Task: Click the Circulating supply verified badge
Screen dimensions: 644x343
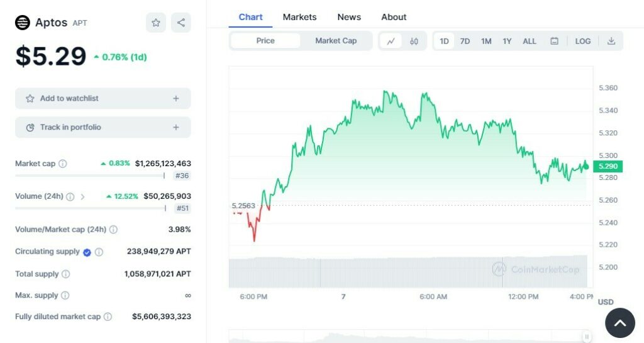Action: (x=87, y=252)
